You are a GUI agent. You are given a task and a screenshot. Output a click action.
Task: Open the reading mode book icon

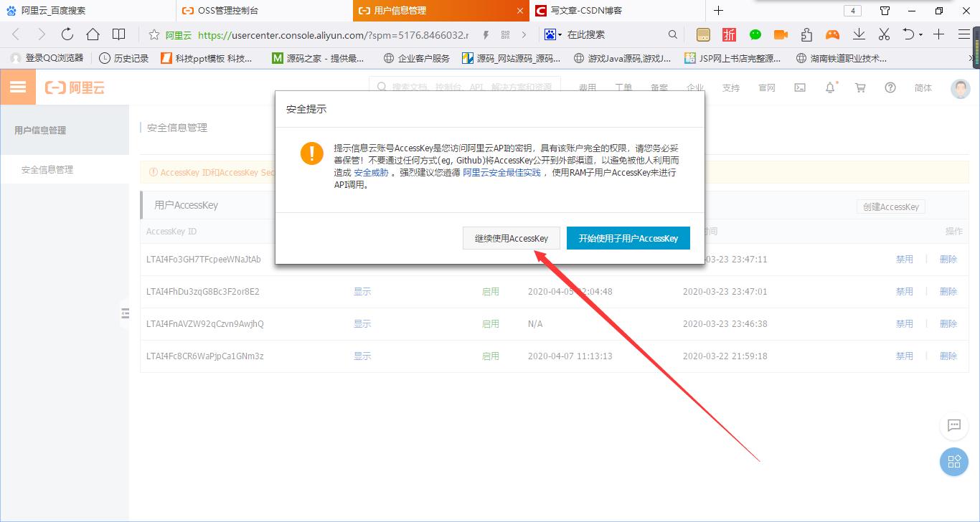[119, 34]
